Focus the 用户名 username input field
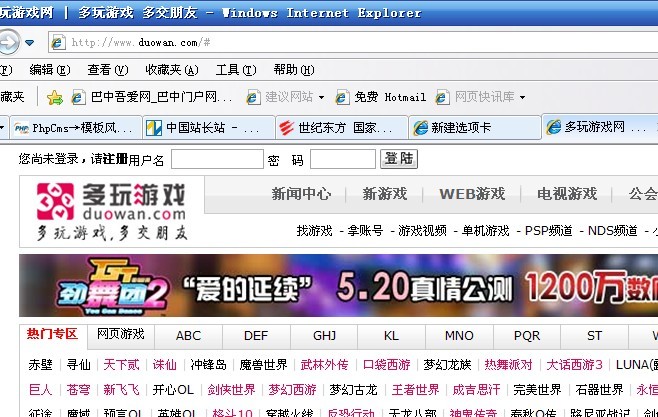658x417 pixels. click(x=217, y=159)
